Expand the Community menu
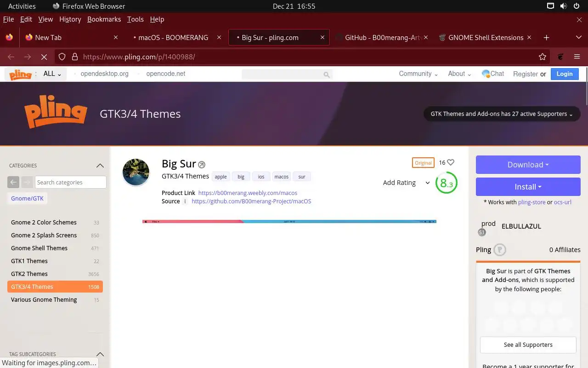The width and height of the screenshot is (588, 368). tap(418, 74)
